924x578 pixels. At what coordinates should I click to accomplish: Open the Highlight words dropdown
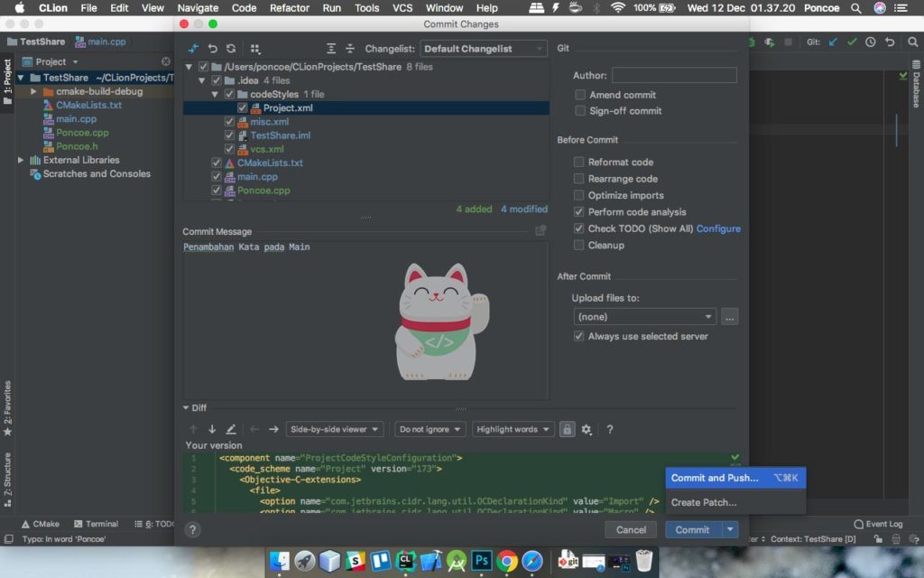tap(513, 429)
